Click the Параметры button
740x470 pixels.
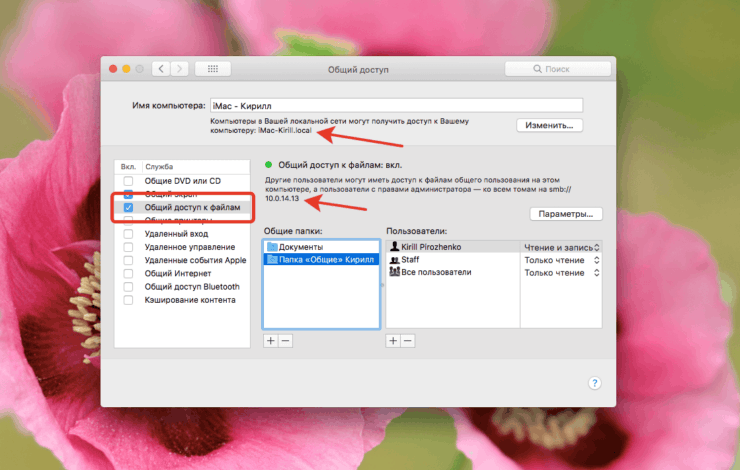pos(566,214)
